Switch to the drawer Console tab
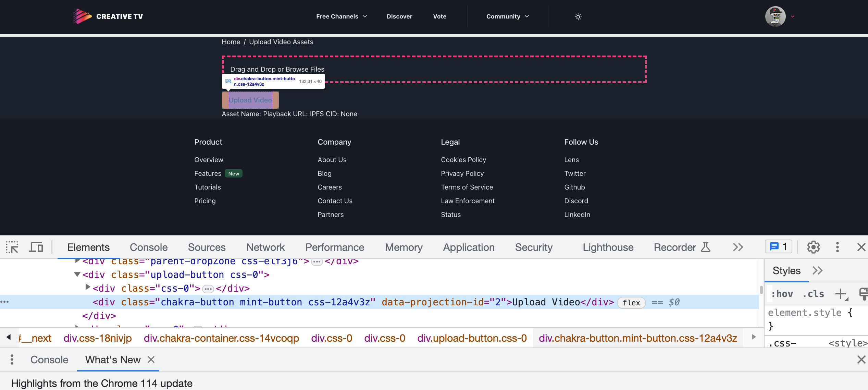This screenshot has width=868, height=390. 49,359
